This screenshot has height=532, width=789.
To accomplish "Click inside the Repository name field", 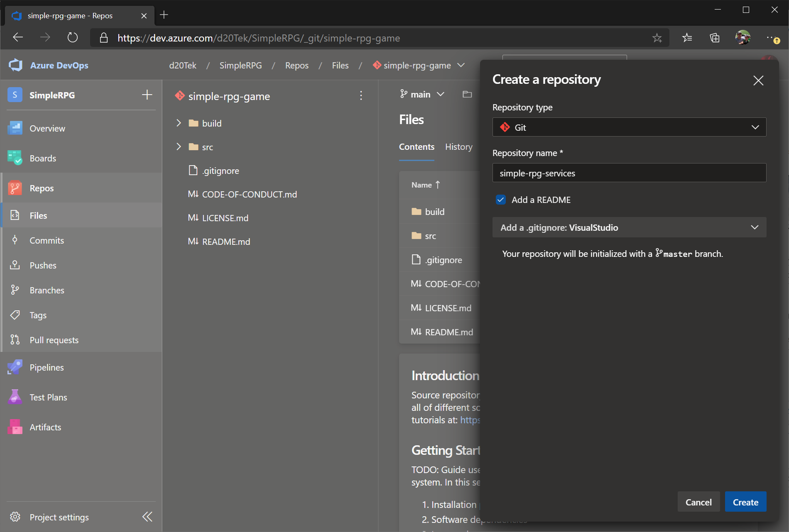I will coord(629,173).
